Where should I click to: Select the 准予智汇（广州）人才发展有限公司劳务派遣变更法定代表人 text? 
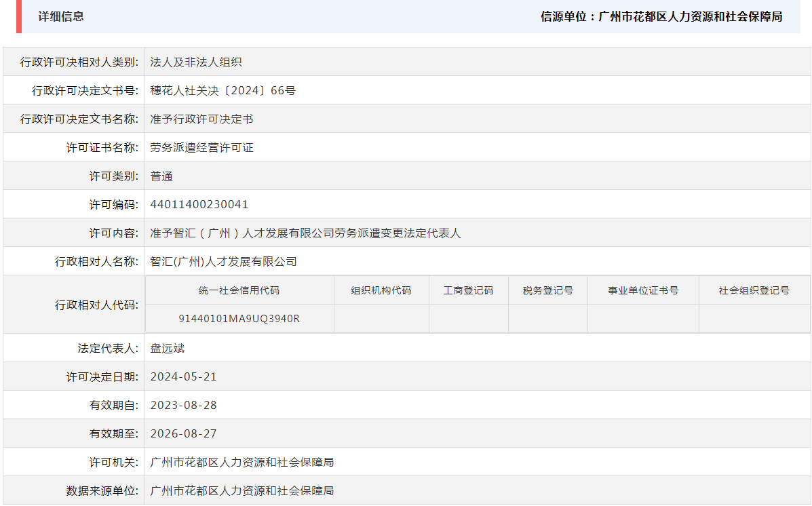tap(305, 233)
